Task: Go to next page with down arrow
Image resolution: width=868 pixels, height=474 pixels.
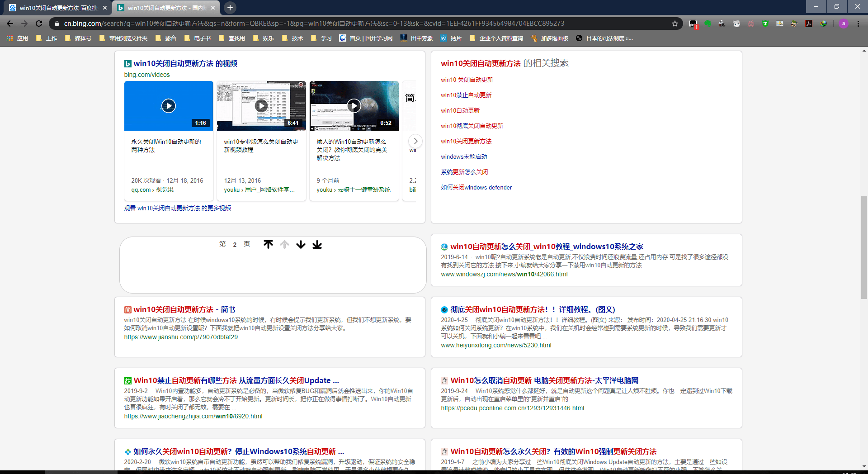Action: [x=301, y=244]
